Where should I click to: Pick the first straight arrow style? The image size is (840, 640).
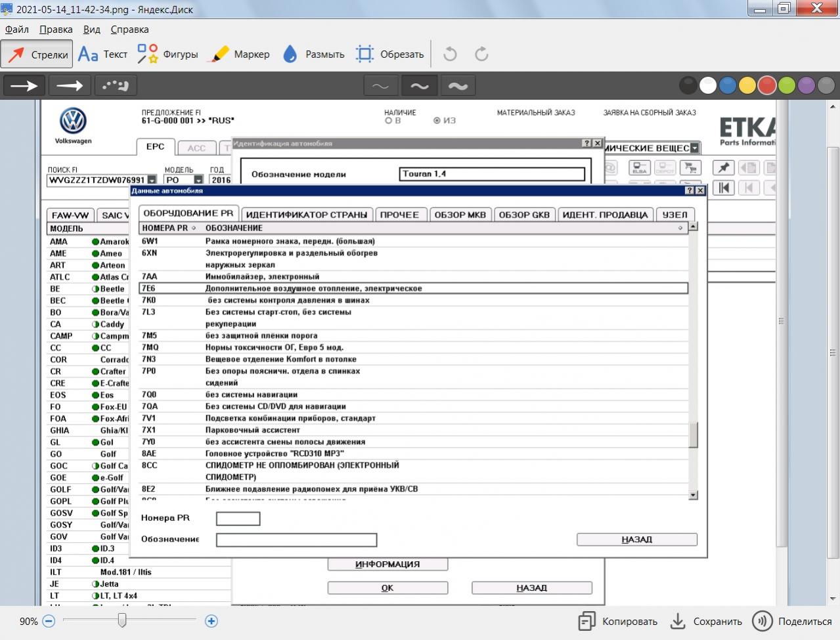click(24, 86)
